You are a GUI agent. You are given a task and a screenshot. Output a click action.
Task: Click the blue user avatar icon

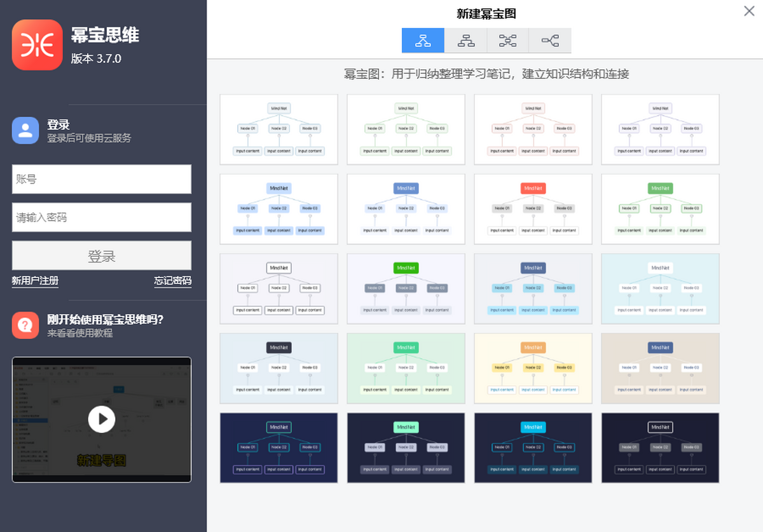click(25, 130)
